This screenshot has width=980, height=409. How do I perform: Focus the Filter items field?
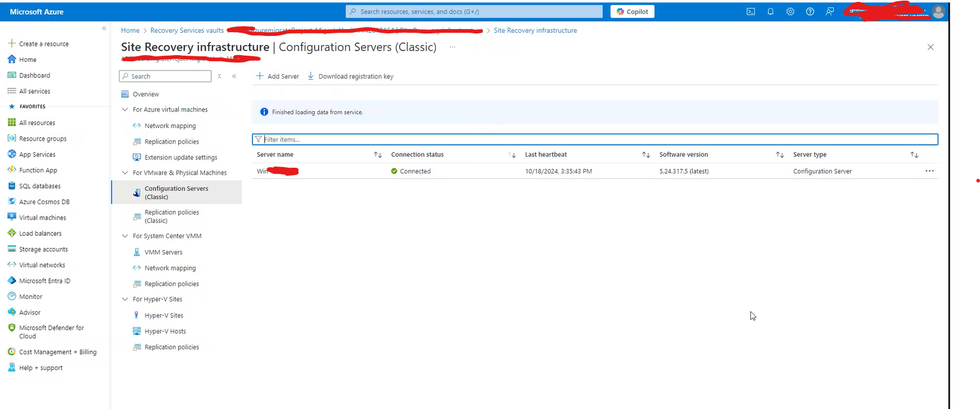point(595,139)
